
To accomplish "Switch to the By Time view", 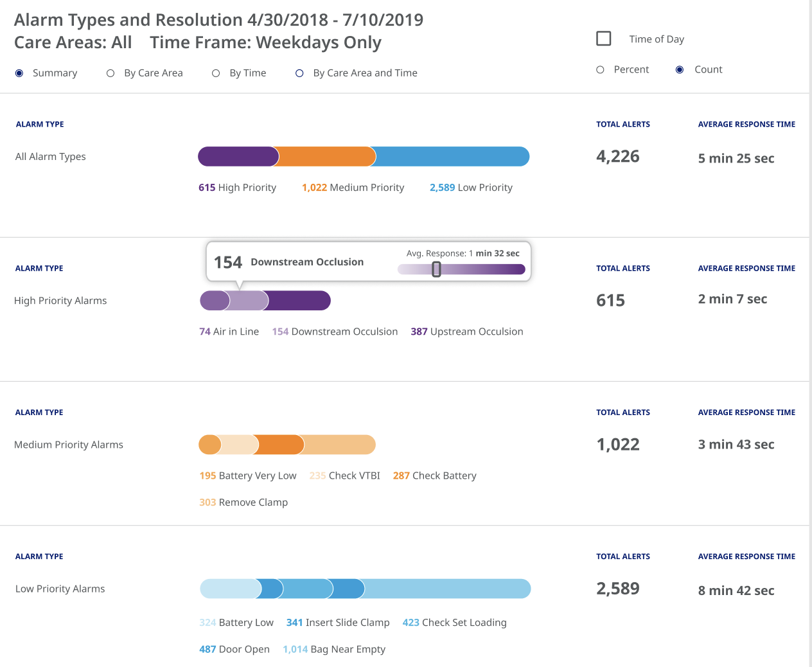I will coord(216,73).
